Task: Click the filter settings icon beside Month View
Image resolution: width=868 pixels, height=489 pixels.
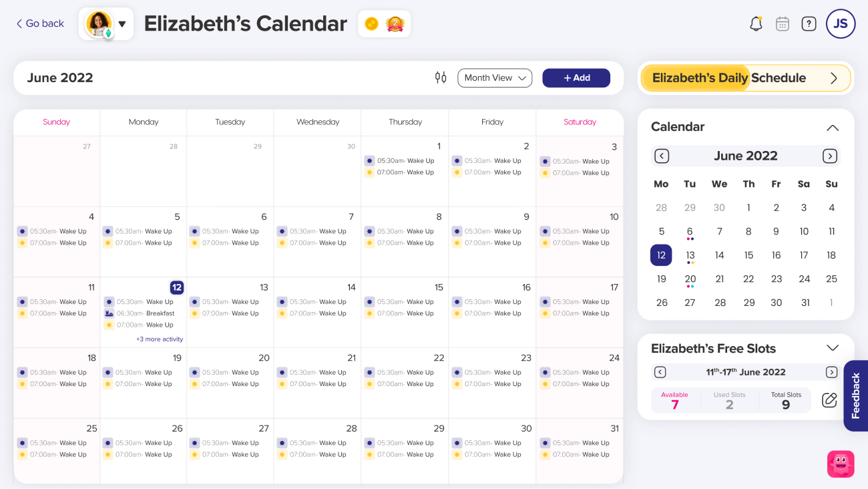Action: pyautogui.click(x=441, y=77)
